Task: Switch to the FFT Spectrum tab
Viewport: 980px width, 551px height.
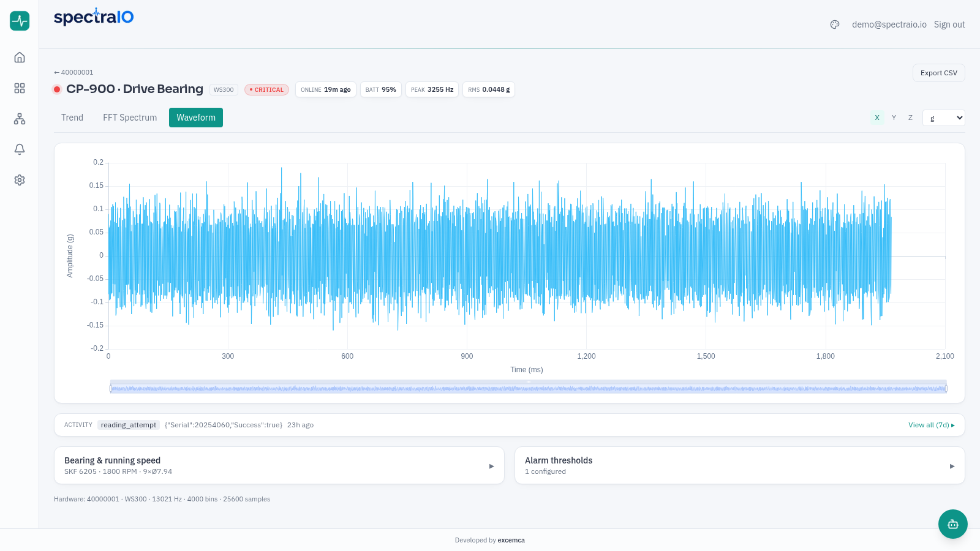Action: [x=130, y=118]
